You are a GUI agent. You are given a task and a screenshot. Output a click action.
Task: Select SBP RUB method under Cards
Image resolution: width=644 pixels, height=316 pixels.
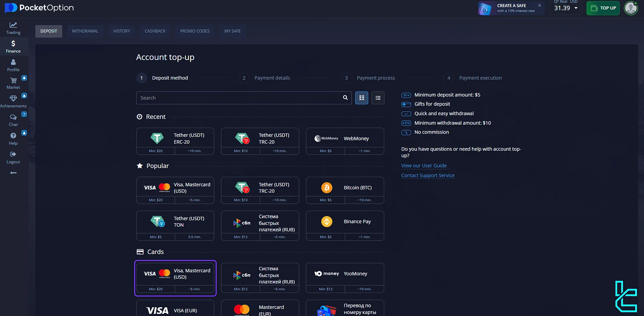260,278
